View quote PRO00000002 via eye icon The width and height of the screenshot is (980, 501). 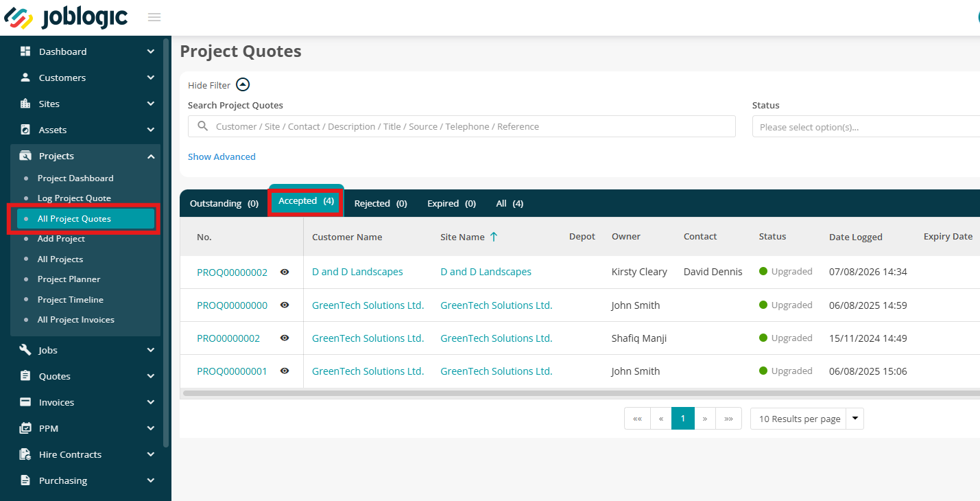coord(285,338)
